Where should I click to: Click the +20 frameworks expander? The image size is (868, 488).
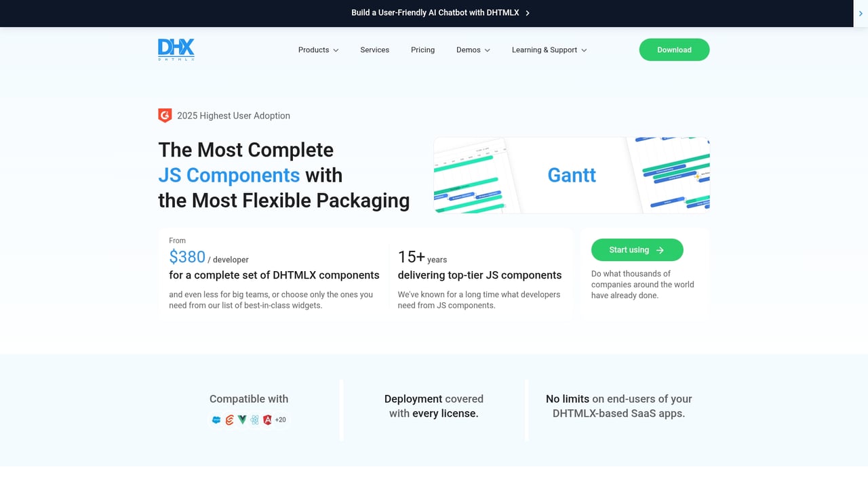click(x=280, y=420)
